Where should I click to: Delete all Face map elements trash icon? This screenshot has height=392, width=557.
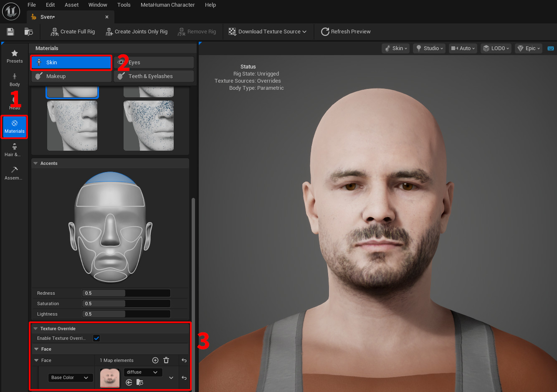(166, 360)
